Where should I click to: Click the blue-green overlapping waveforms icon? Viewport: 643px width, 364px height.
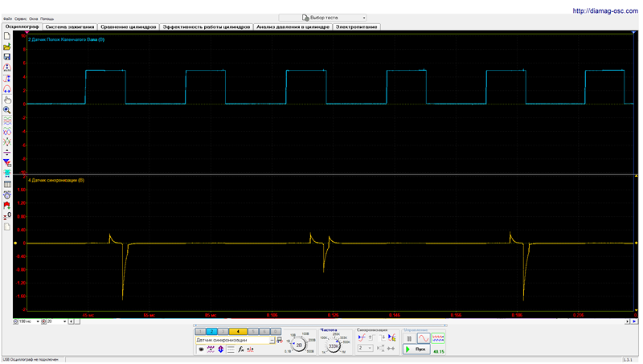click(x=7, y=132)
